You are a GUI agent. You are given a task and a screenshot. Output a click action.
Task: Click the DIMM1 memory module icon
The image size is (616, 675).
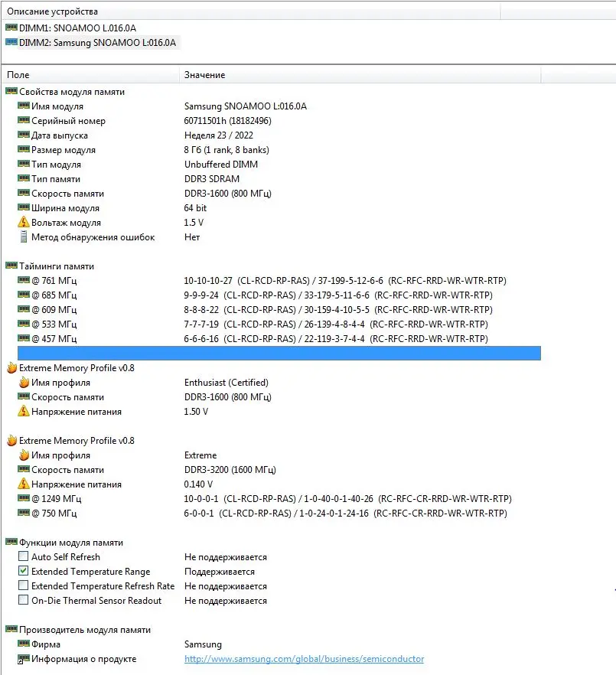11,28
